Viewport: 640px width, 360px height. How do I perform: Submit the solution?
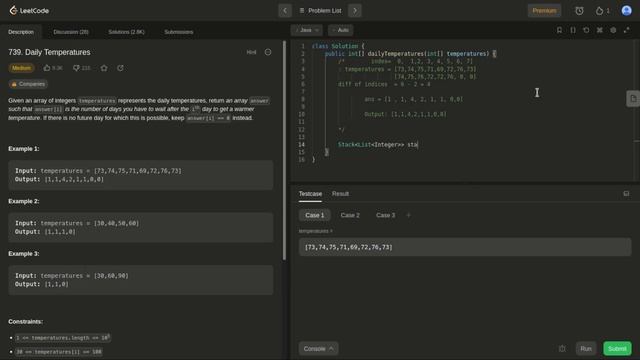617,349
